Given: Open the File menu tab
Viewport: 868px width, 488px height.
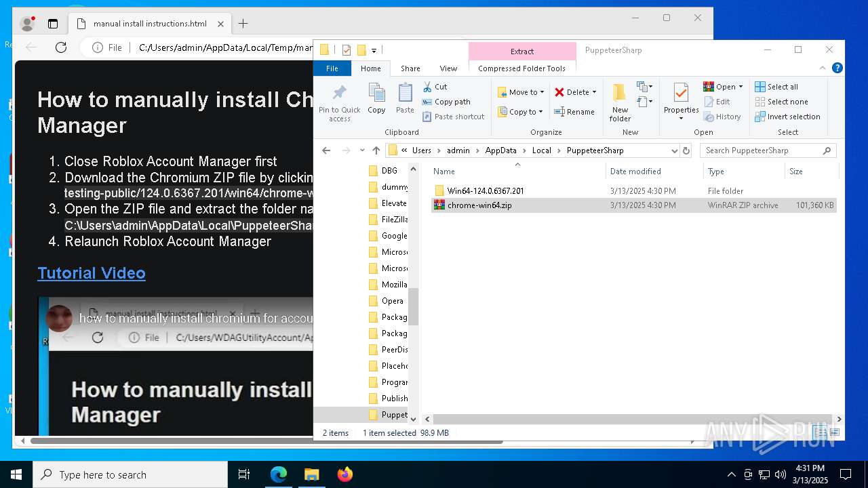Looking at the screenshot, I should [332, 68].
